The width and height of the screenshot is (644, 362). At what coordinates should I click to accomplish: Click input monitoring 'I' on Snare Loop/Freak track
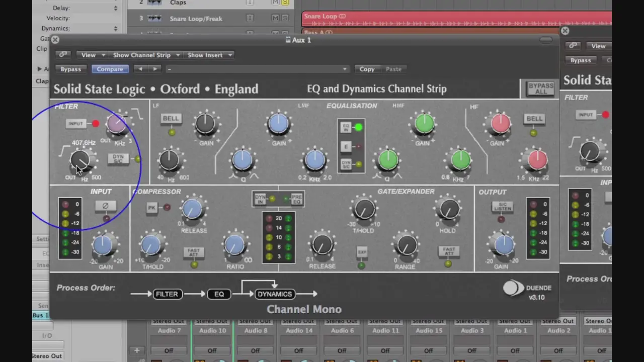[x=250, y=18]
